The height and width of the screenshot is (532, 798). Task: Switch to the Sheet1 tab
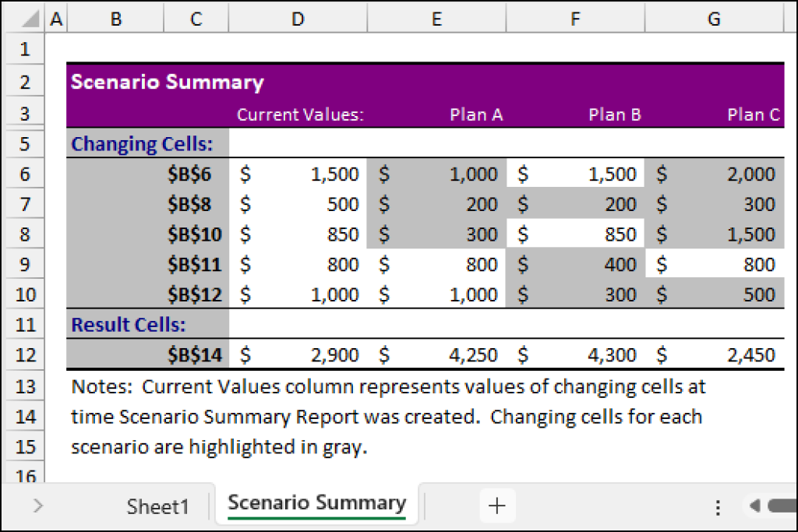[157, 506]
